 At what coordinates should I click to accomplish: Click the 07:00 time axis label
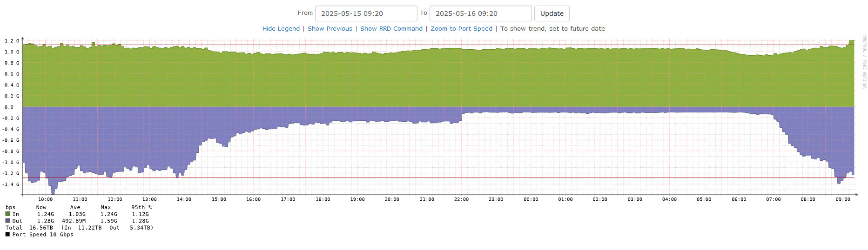774,199
